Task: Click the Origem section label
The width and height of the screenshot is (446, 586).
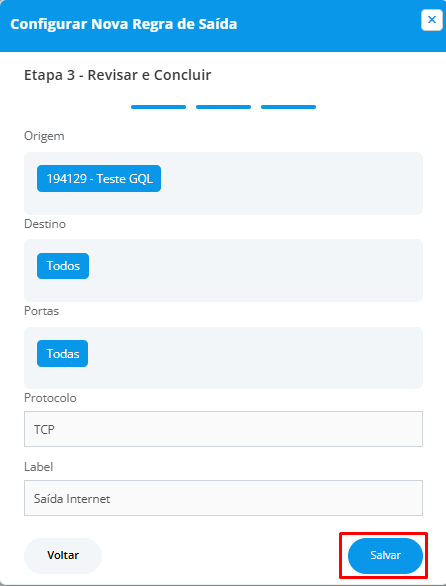Action: coord(44,136)
